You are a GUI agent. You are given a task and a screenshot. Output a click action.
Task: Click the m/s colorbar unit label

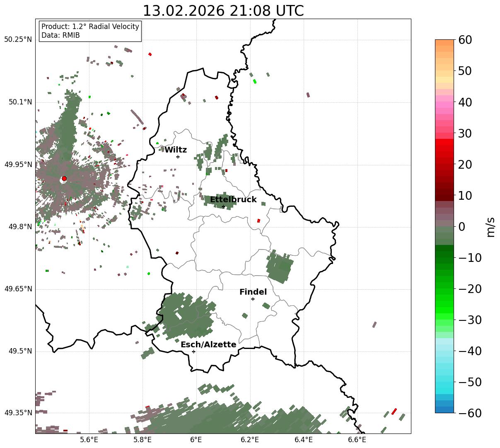pos(491,227)
